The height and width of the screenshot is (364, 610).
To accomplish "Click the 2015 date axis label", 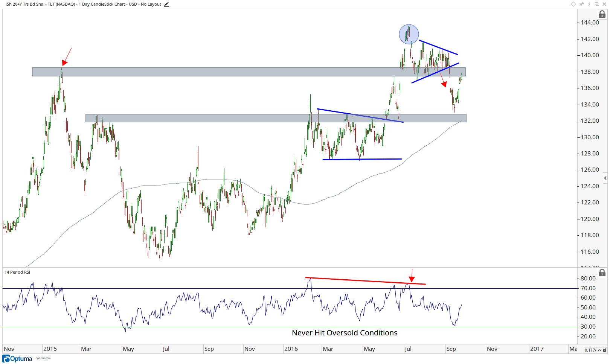I will pos(50,349).
